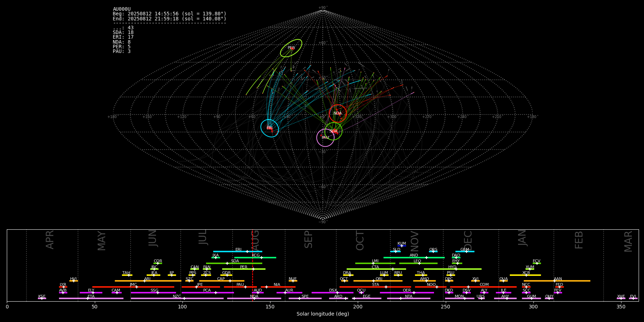Click the DEC month label
The width and height of the screenshot is (644, 322).
468,240
